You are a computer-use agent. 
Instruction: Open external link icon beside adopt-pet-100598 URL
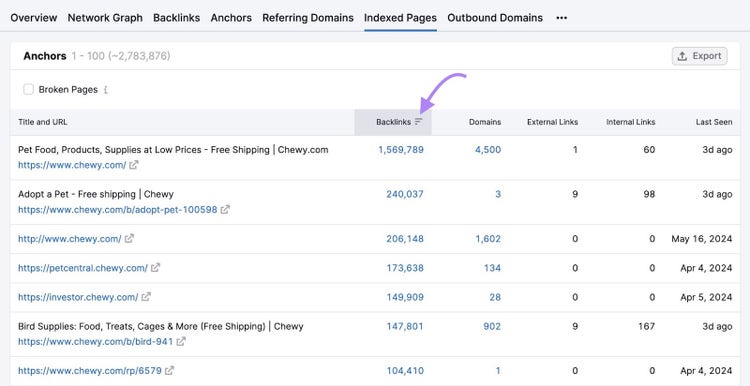point(225,210)
